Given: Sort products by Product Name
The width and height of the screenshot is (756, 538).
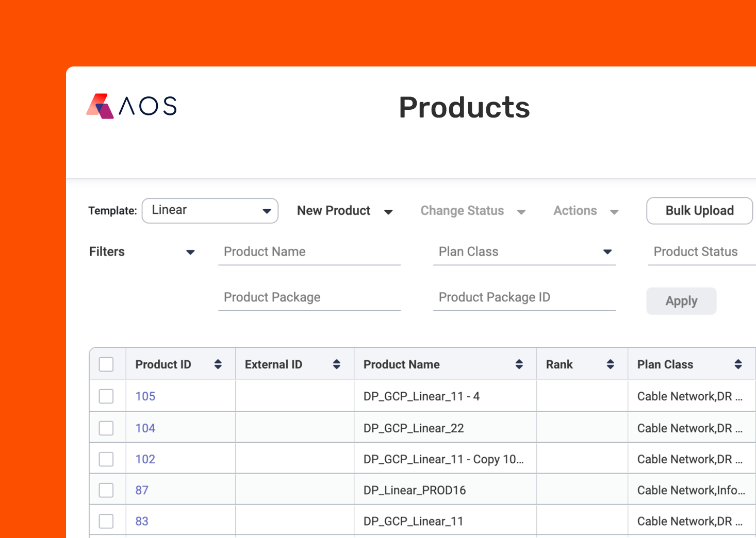Looking at the screenshot, I should (x=519, y=364).
